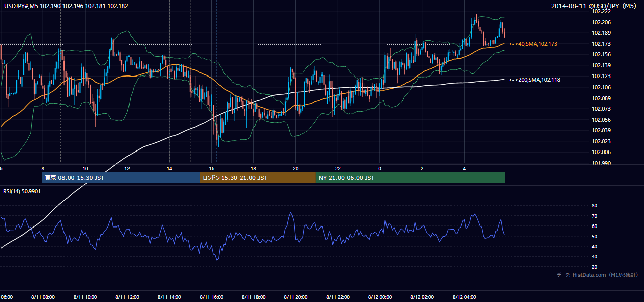
Task: Click the 102.023 price axis label
Action: (x=602, y=141)
